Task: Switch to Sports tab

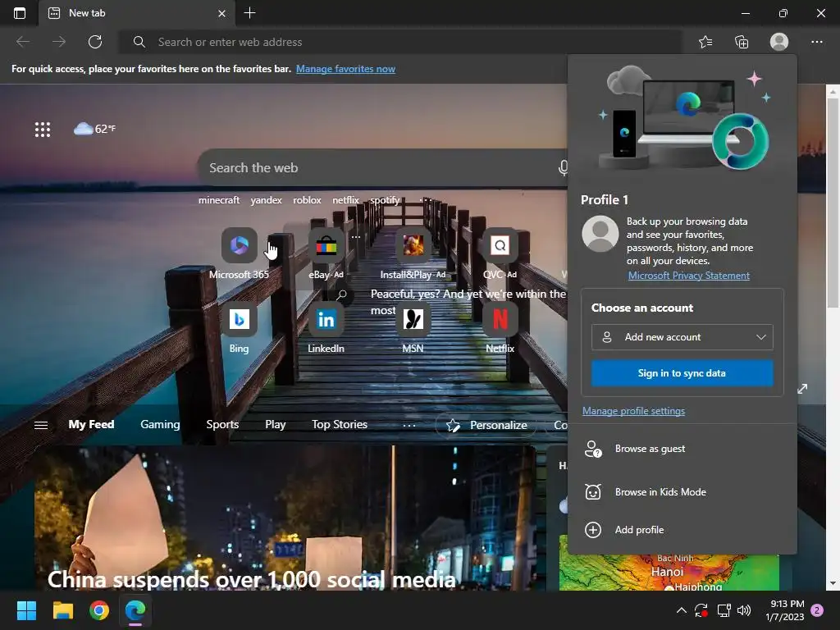Action: pyautogui.click(x=222, y=424)
